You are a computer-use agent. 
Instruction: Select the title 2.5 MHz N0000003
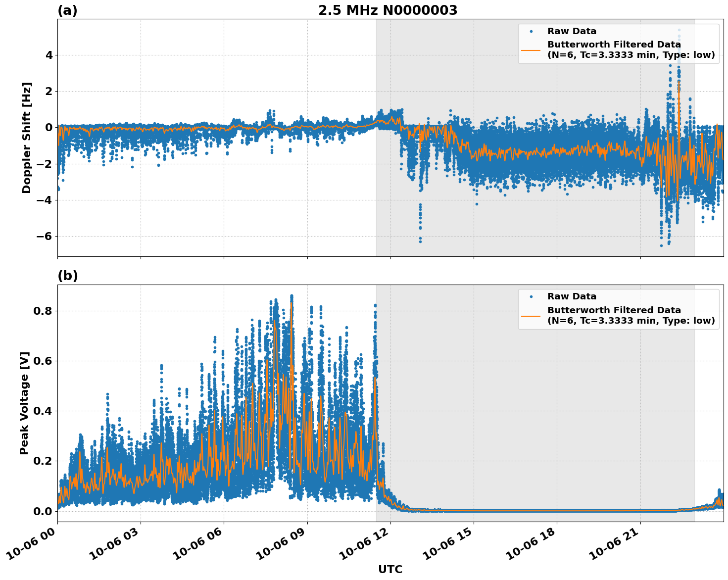pyautogui.click(x=388, y=9)
